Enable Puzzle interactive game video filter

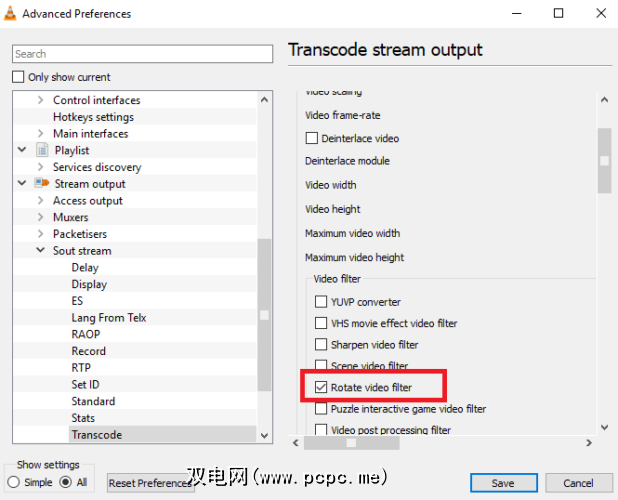click(321, 409)
